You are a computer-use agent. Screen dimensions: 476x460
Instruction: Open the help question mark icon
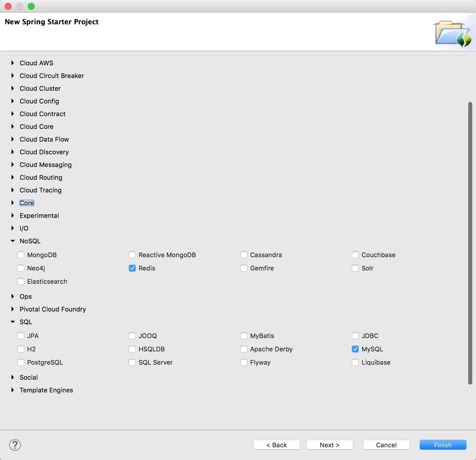point(15,445)
